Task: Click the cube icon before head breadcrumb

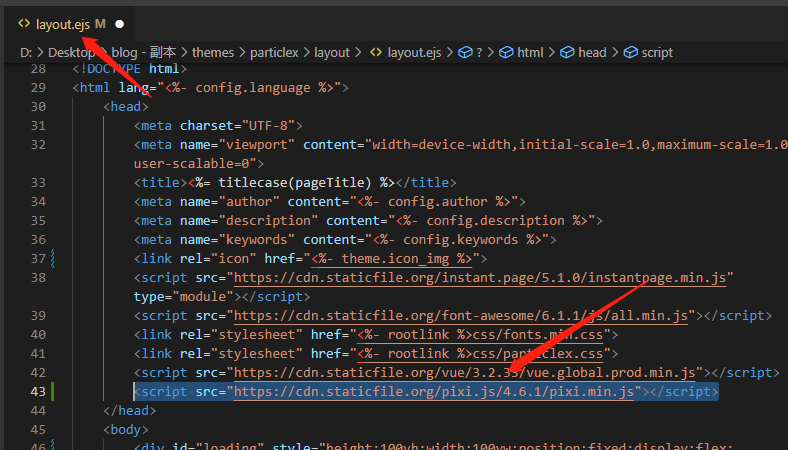Action: coord(567,52)
